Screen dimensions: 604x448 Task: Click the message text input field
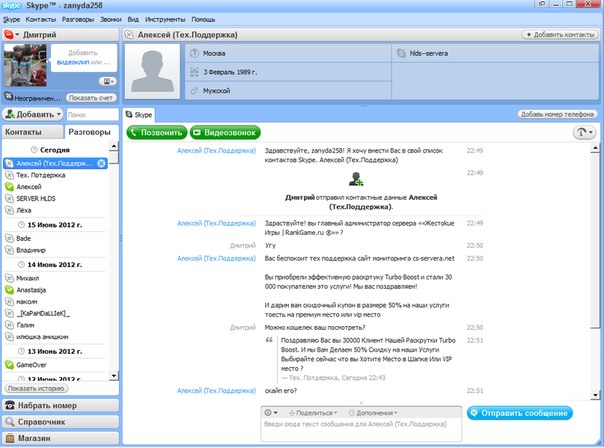(361, 430)
